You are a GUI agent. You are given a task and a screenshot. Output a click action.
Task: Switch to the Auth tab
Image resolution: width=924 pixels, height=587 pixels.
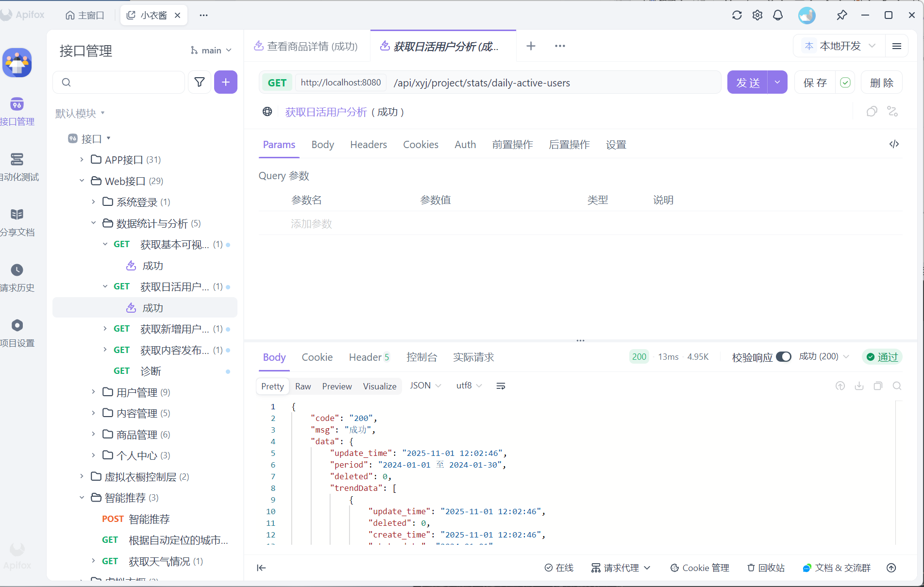pyautogui.click(x=465, y=145)
